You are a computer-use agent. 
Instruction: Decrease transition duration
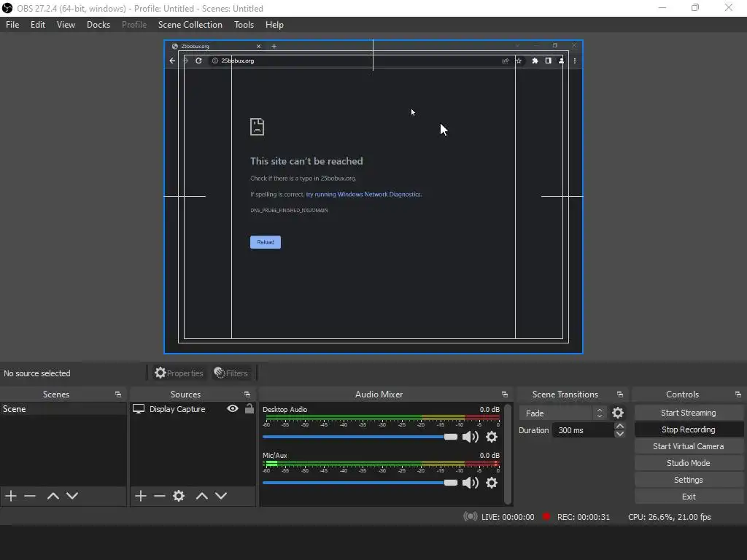pyautogui.click(x=620, y=434)
